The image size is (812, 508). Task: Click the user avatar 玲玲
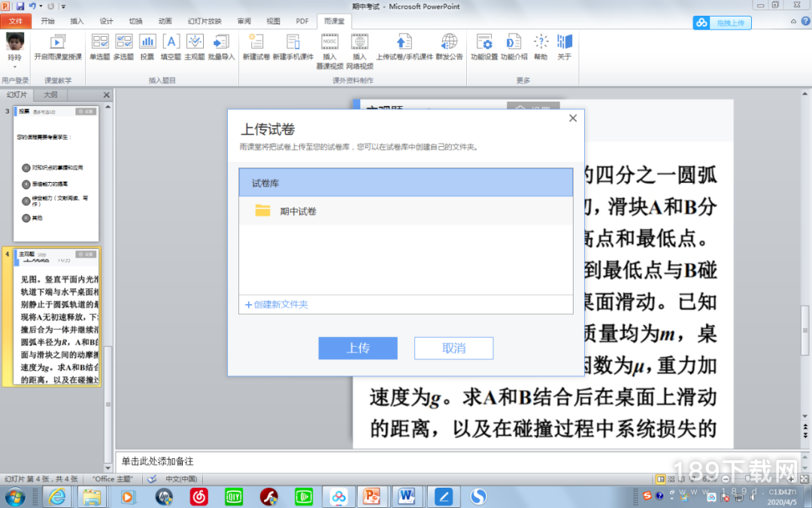tap(14, 41)
